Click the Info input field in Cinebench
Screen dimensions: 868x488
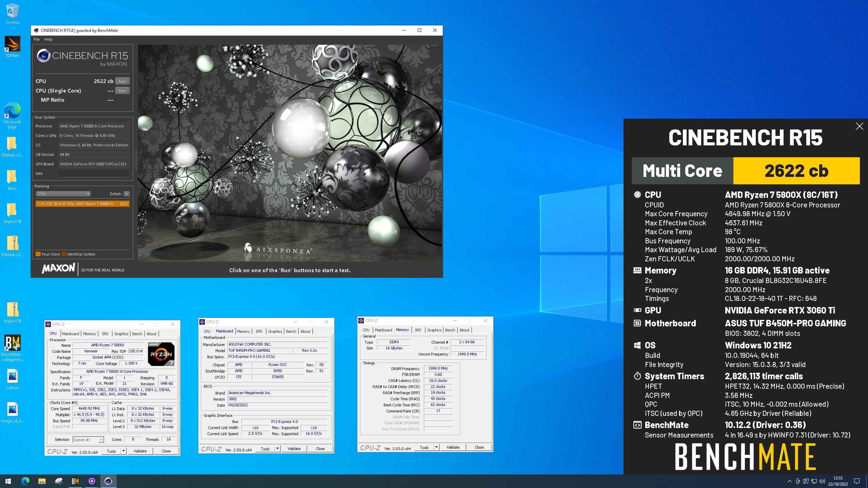[x=94, y=174]
